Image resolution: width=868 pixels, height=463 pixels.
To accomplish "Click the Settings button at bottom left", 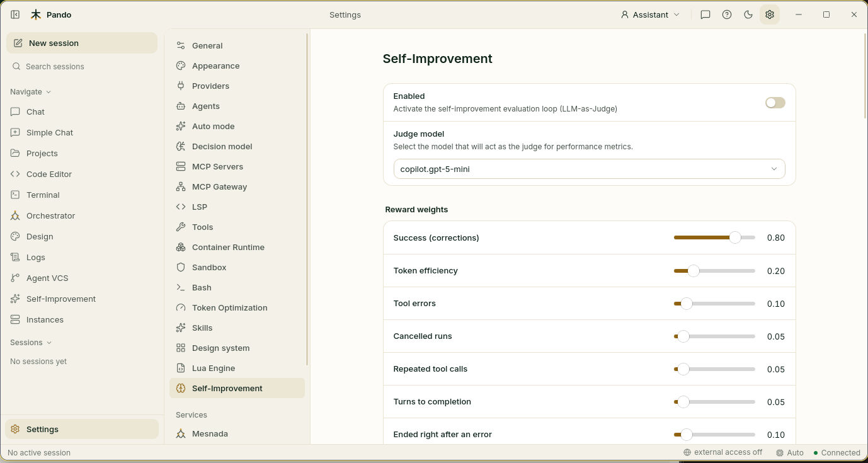I will tap(82, 429).
